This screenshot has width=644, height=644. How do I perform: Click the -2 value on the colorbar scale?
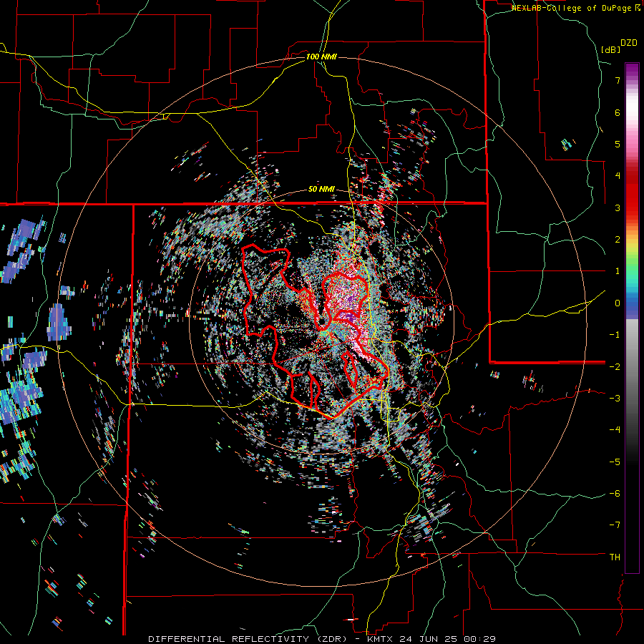coord(615,366)
